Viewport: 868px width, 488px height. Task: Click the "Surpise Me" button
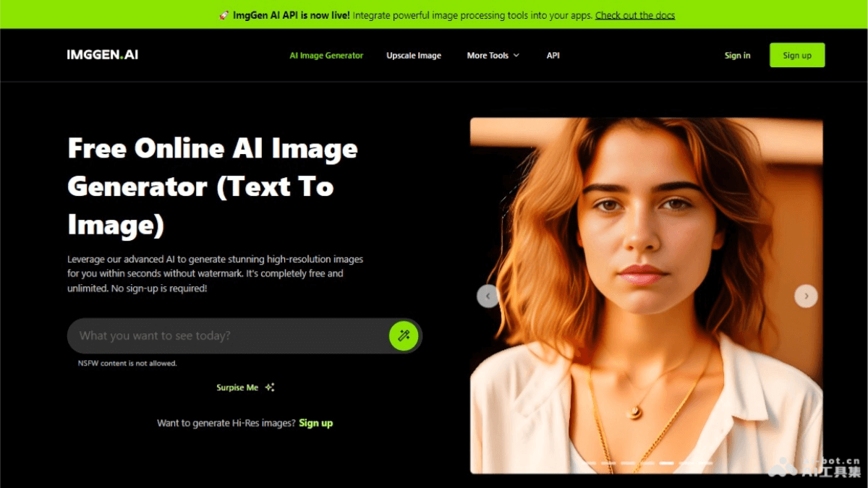pos(237,387)
